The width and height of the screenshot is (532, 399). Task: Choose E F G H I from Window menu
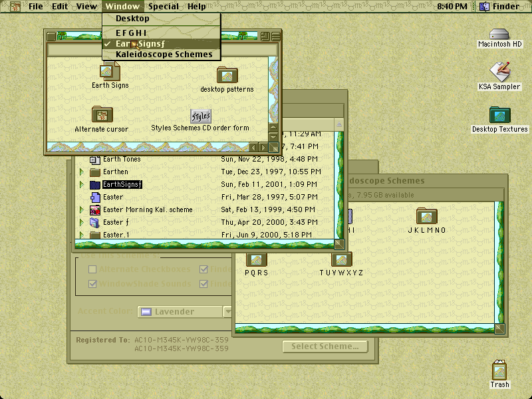pos(162,33)
